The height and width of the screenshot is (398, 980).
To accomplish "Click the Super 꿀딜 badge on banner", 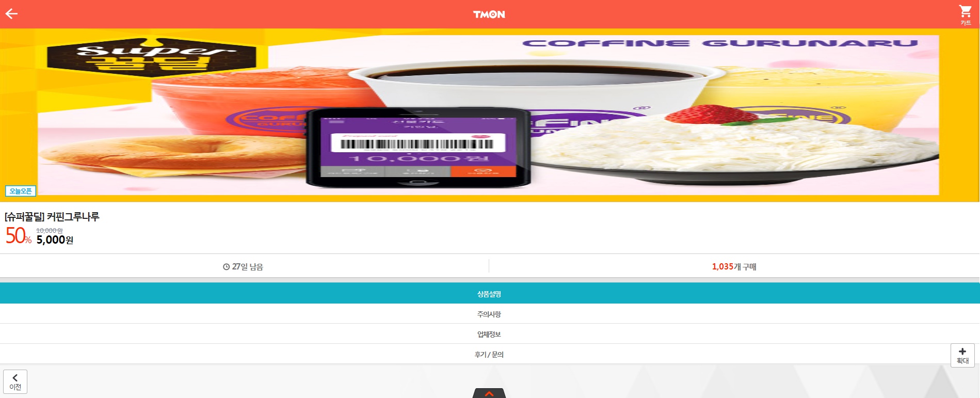I will coord(152,57).
